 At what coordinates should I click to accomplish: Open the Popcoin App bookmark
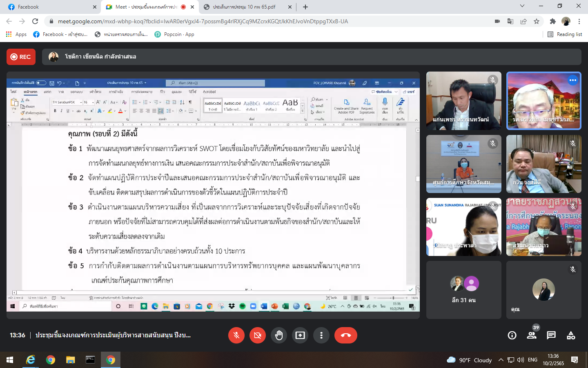click(x=174, y=34)
